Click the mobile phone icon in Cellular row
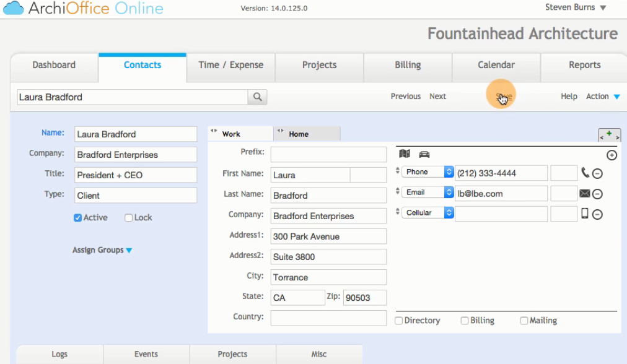Viewport: 627px width, 364px height. coord(584,214)
